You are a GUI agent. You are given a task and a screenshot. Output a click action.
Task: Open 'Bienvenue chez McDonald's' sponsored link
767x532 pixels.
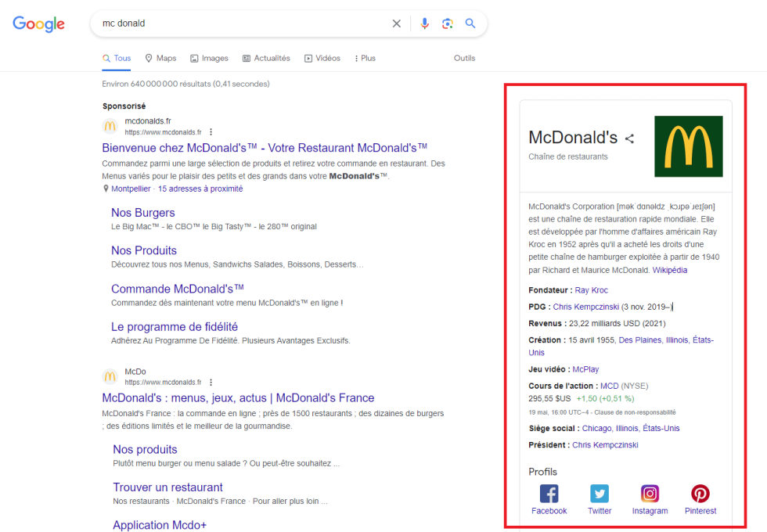[265, 148]
